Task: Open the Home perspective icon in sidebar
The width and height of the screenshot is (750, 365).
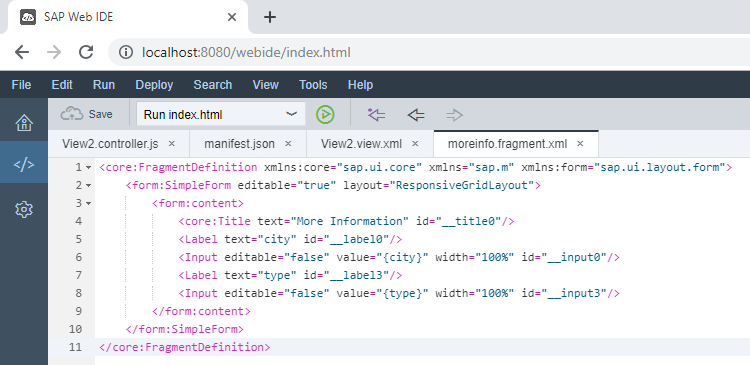Action: coord(24,123)
